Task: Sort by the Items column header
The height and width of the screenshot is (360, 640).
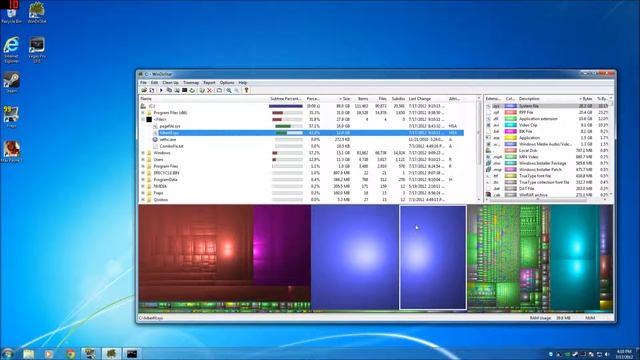Action: point(361,99)
